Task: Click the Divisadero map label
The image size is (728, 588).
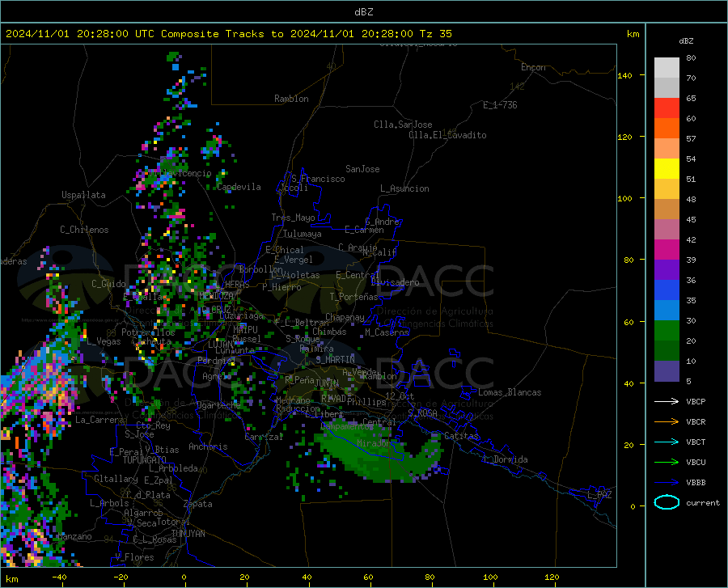Action: (395, 282)
